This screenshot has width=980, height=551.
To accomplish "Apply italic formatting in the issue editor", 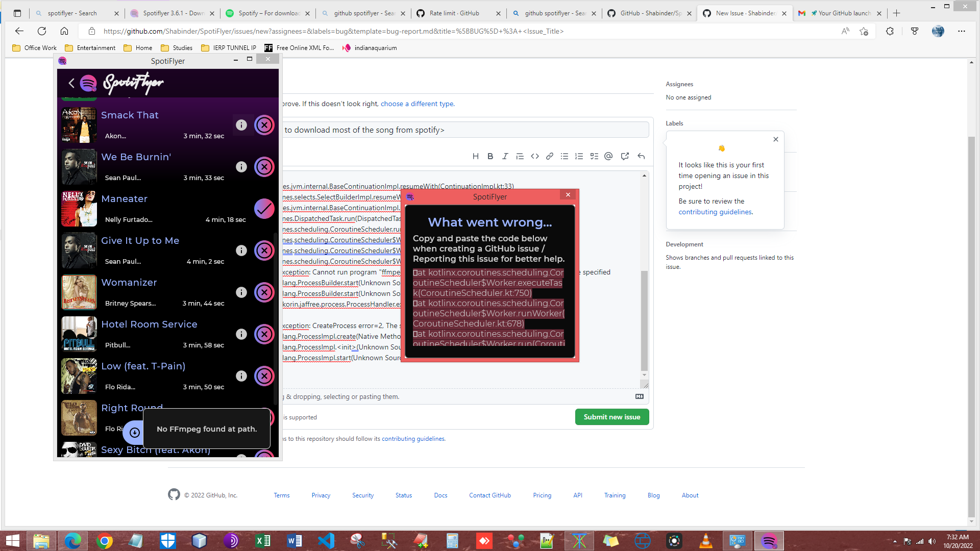I will [505, 156].
